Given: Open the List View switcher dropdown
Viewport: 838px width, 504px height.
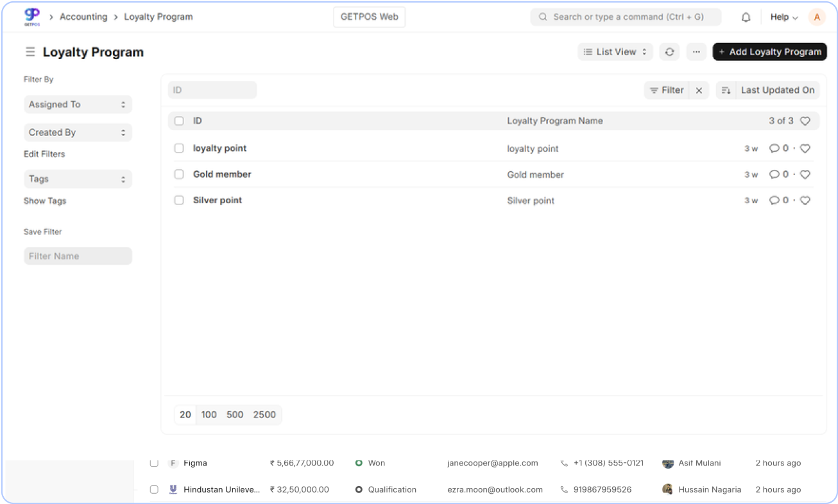Looking at the screenshot, I should click(615, 52).
